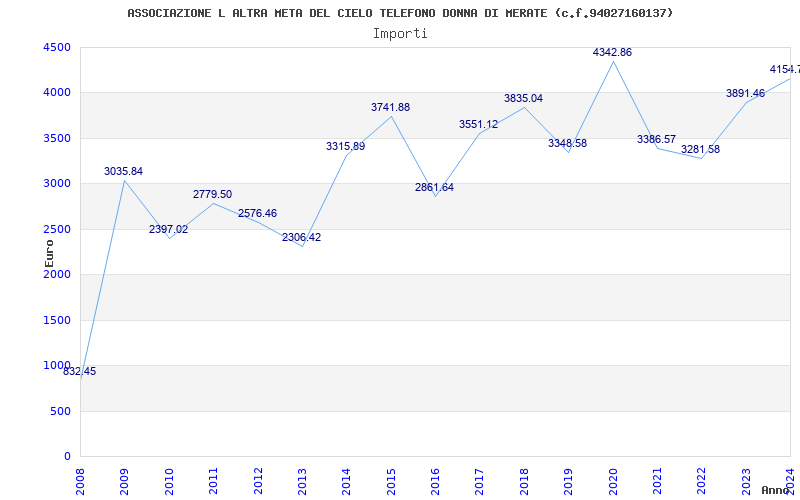Click the 832.45 data point label
The image size is (800, 500).
coord(80,371)
